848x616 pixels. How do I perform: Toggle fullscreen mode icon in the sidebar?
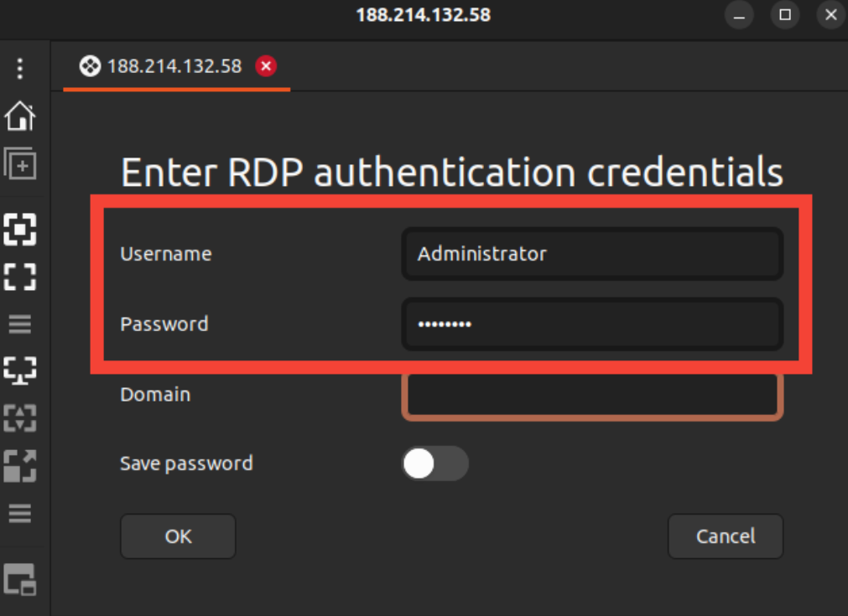20,275
